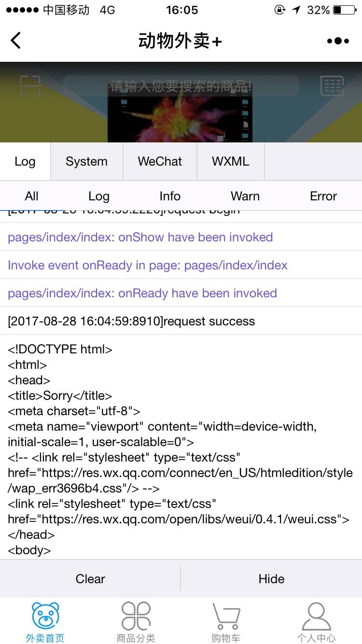
Task: Show only Info level logs
Action: pos(170,196)
